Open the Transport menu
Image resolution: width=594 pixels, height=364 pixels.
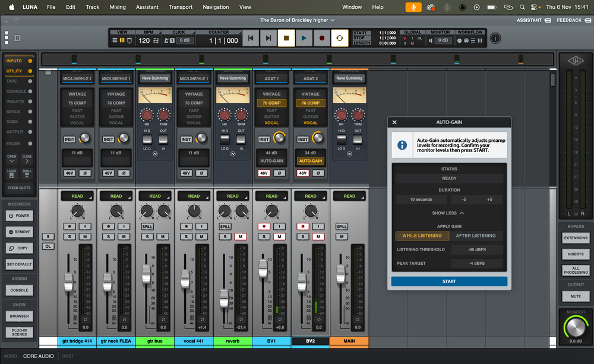pyautogui.click(x=181, y=7)
